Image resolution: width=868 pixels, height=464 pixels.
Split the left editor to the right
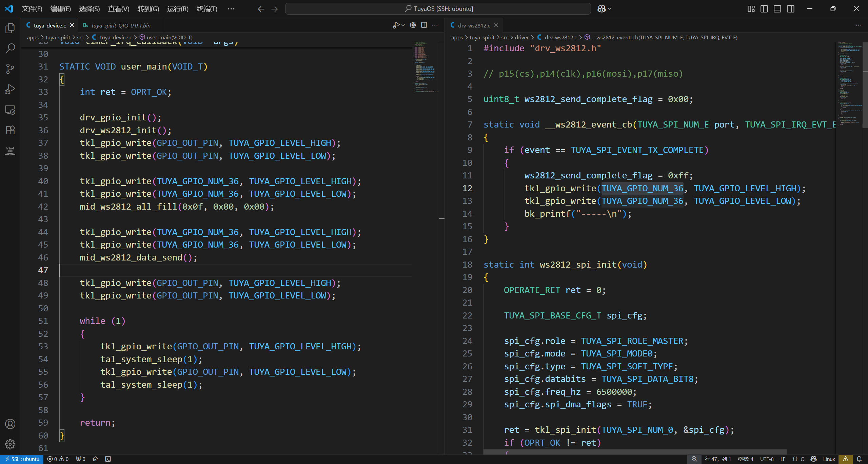tap(424, 25)
